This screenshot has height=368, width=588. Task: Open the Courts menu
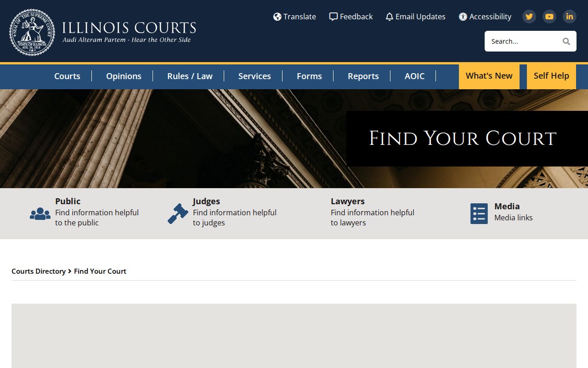tap(67, 76)
